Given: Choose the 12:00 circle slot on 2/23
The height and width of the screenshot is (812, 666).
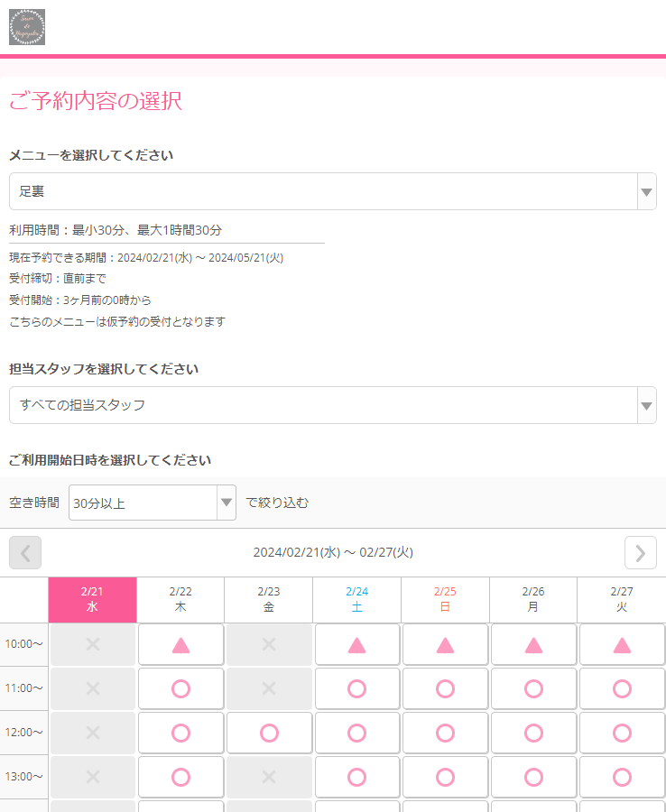Looking at the screenshot, I should 269,733.
